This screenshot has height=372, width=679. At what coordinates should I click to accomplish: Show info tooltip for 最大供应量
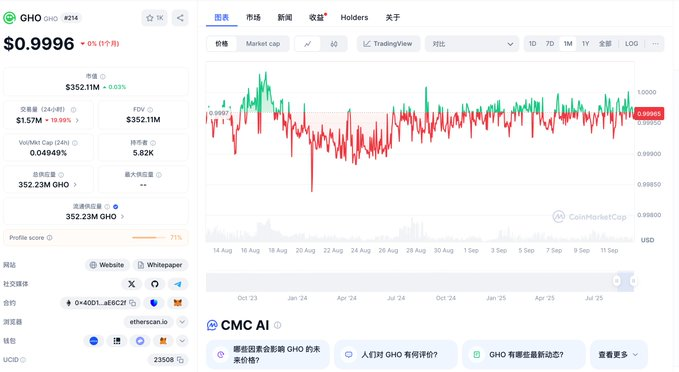click(x=159, y=175)
